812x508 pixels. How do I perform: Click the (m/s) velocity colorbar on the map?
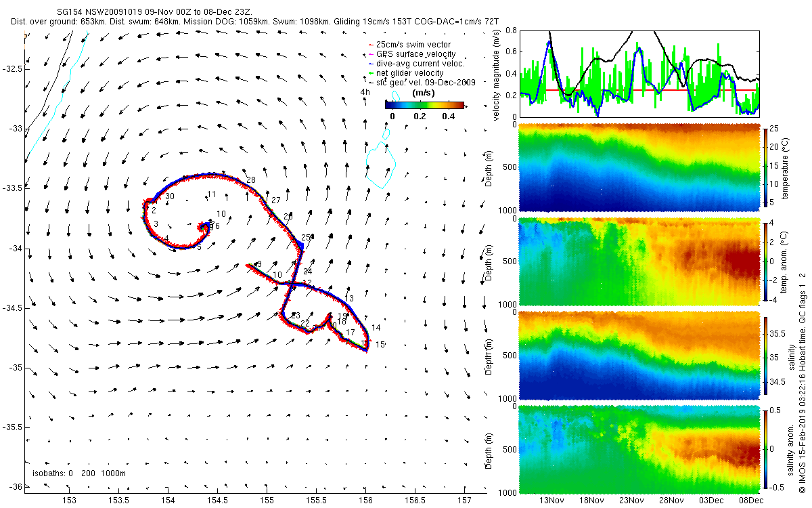pos(424,105)
